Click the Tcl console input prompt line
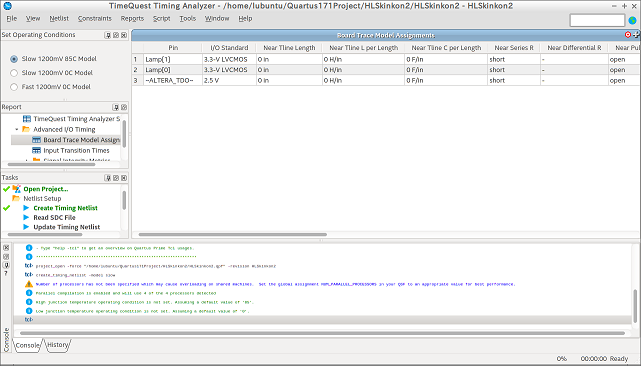This screenshot has height=366, width=641. click(323, 320)
